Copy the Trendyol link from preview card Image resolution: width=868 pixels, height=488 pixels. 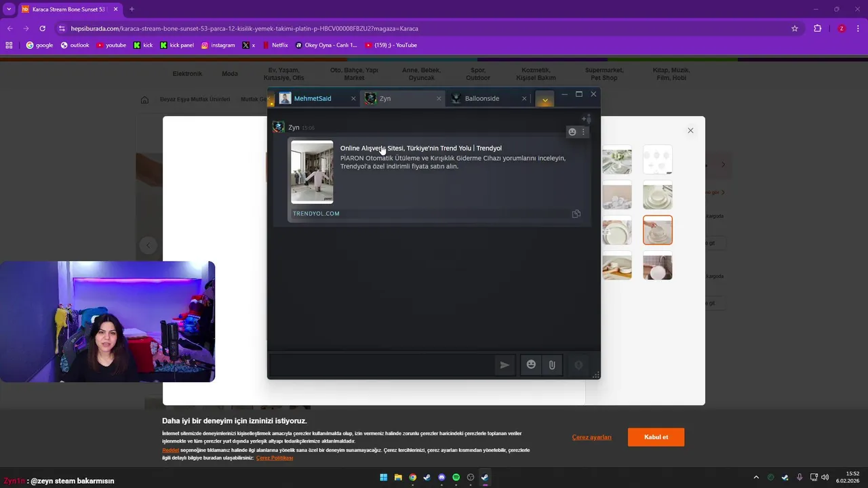(x=576, y=213)
